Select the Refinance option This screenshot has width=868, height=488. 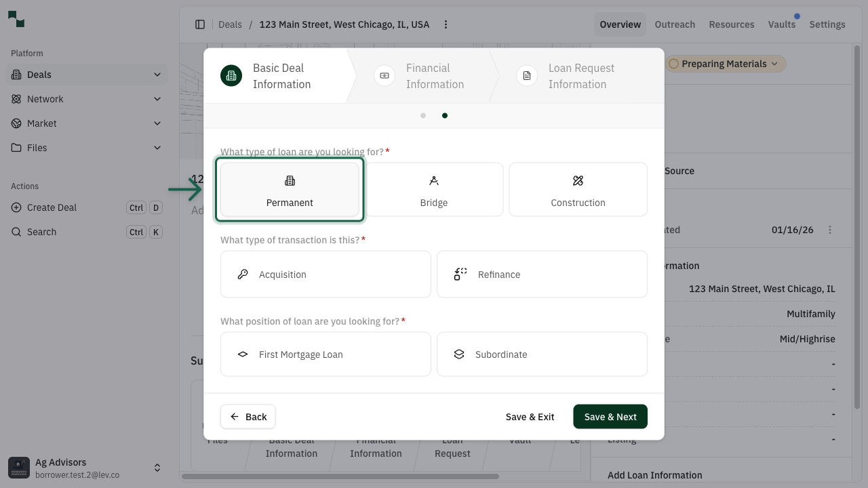(x=542, y=274)
